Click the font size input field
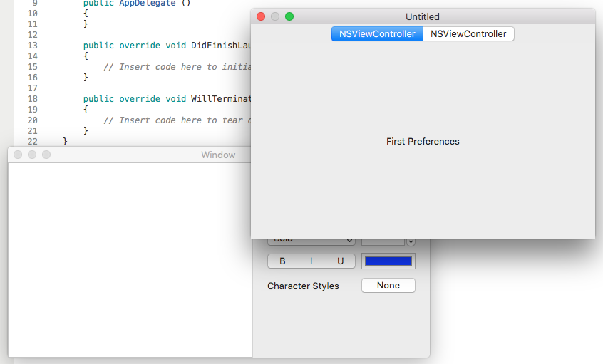Image resolution: width=603 pixels, height=364 pixels. 383,241
